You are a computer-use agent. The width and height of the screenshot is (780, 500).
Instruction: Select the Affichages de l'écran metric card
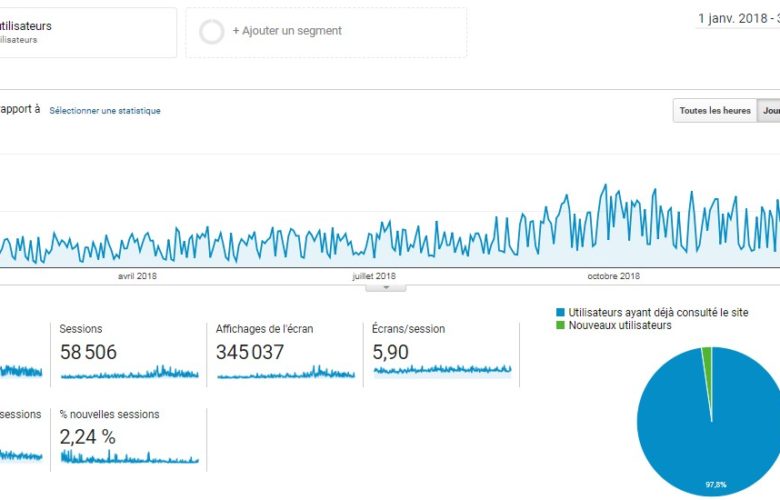coord(285,354)
